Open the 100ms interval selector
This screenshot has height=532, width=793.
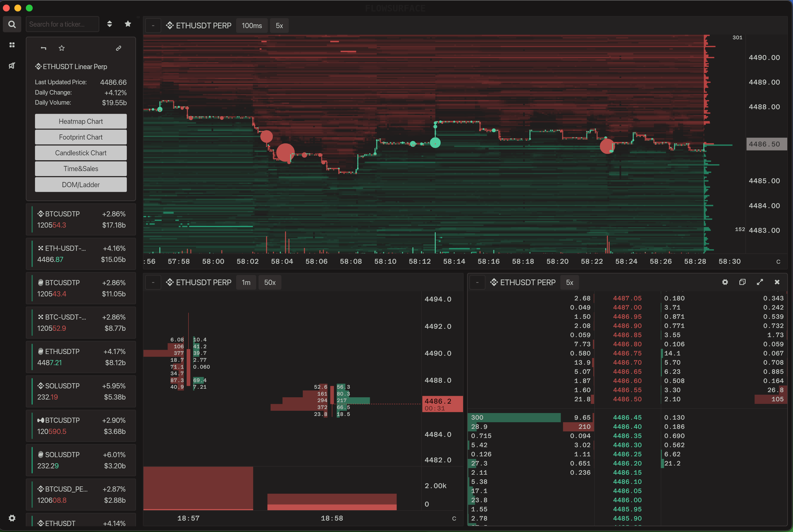click(x=252, y=26)
